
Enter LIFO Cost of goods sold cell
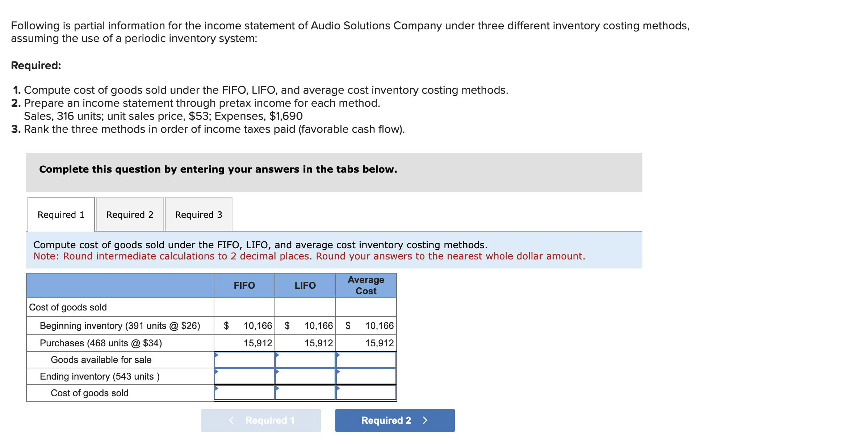(x=305, y=393)
